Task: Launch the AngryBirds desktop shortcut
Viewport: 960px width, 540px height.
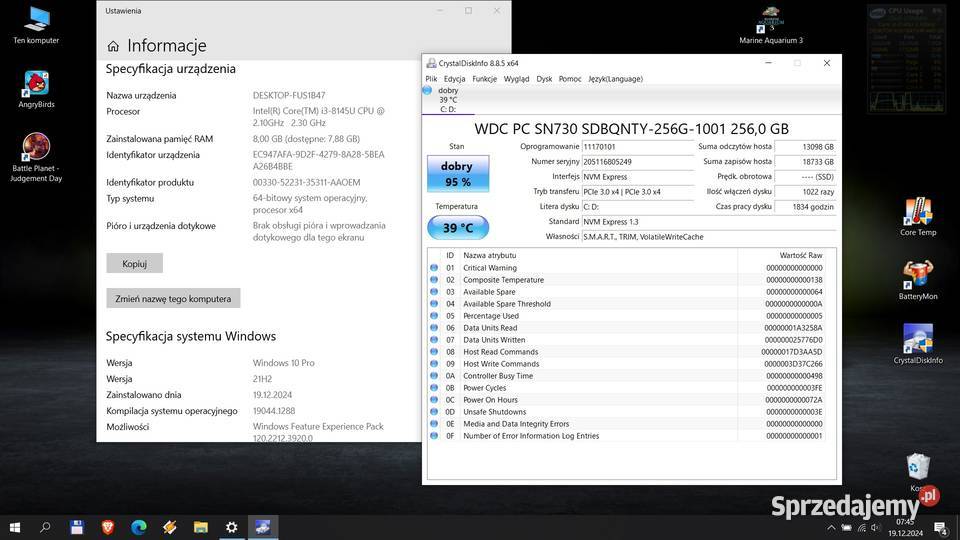Action: point(36,89)
